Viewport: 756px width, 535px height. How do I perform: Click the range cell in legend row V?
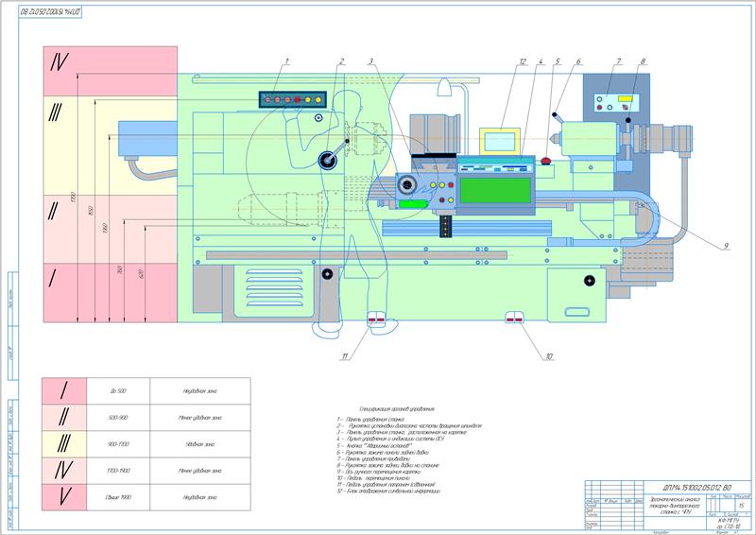118,497
